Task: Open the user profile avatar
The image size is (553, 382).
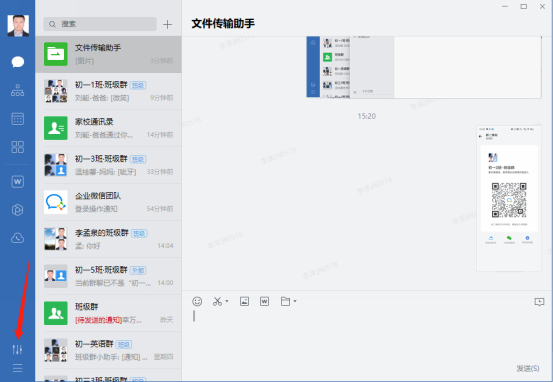Action: (18, 26)
